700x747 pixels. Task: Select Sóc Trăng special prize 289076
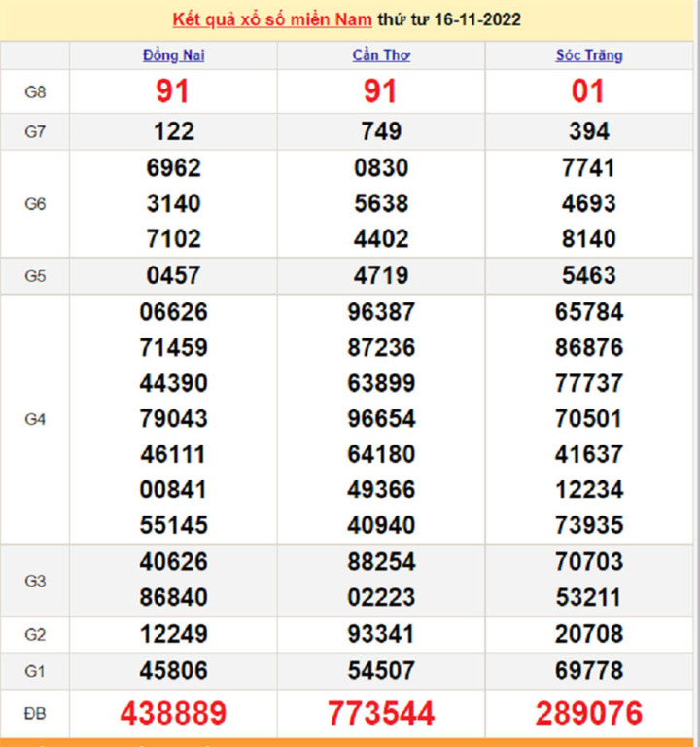tap(588, 713)
